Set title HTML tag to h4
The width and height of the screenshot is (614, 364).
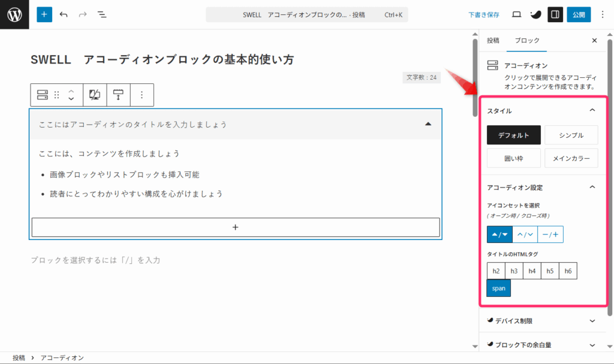coord(532,270)
